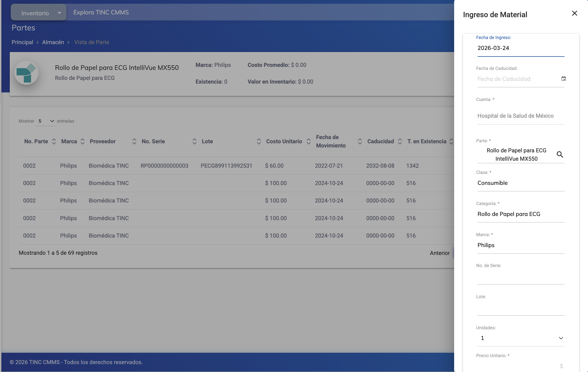This screenshot has width=588, height=372.
Task: Open the Fecha de Caducidad calendar icon
Action: pyautogui.click(x=563, y=78)
